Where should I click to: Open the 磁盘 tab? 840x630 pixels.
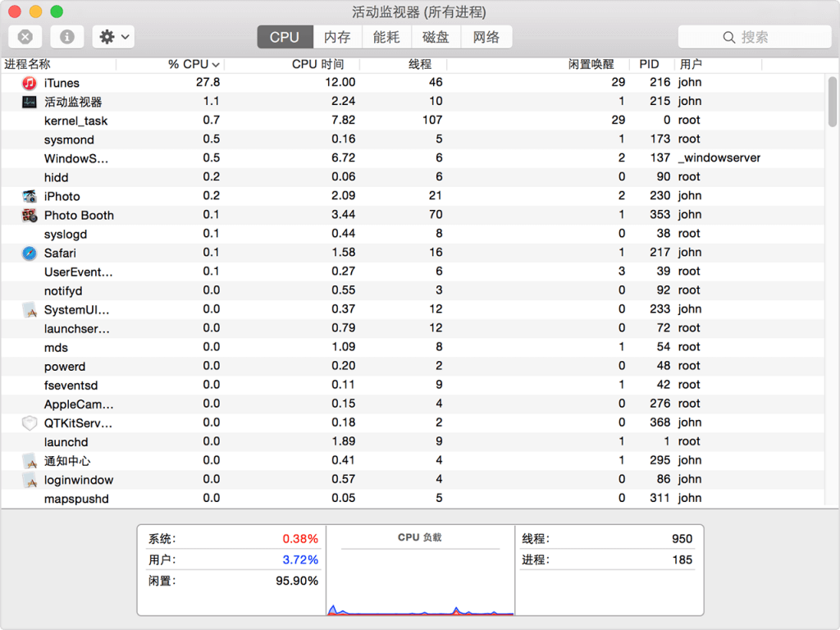tap(436, 37)
